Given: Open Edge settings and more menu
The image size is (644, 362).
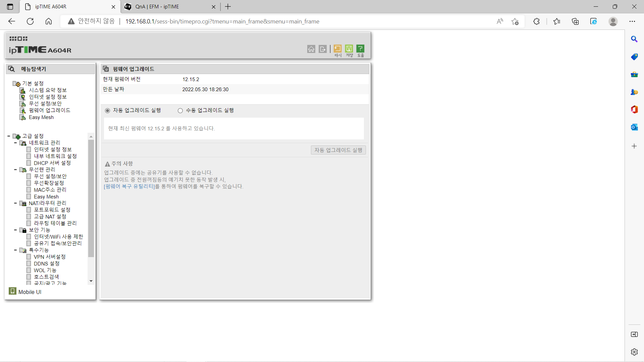Looking at the screenshot, I should (632, 21).
